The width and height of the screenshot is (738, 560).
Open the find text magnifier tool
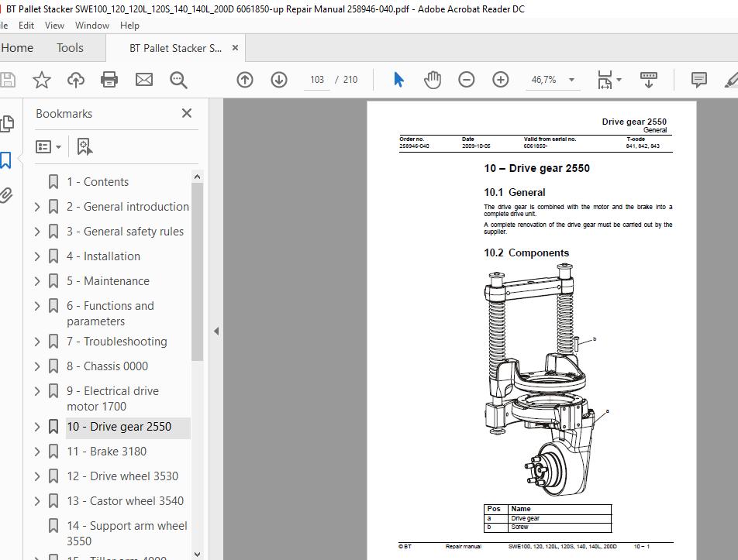[x=178, y=80]
